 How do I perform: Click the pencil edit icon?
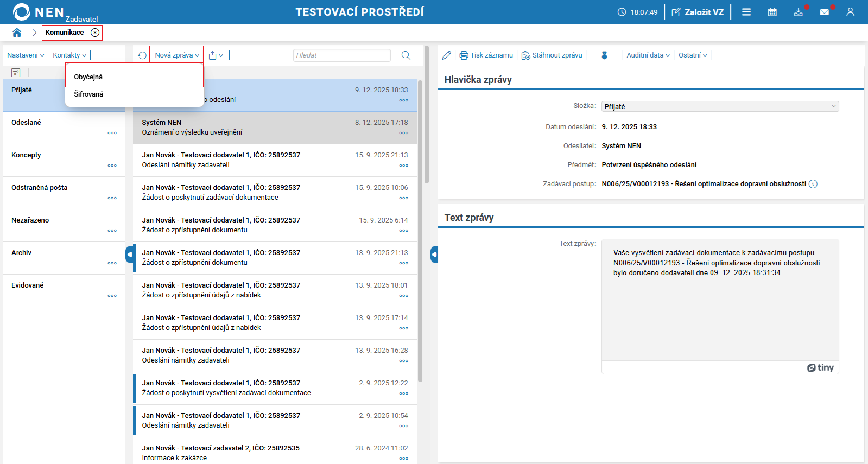click(x=446, y=55)
